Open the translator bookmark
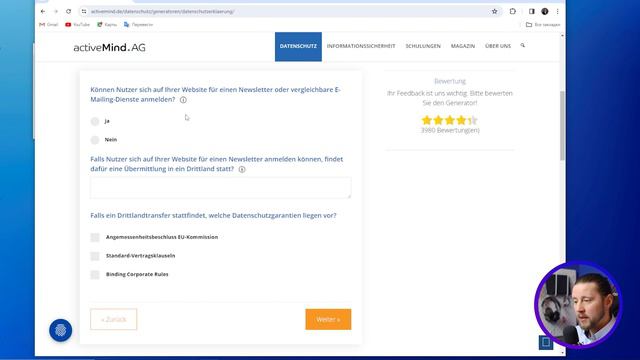The width and height of the screenshot is (640, 360). (x=138, y=24)
